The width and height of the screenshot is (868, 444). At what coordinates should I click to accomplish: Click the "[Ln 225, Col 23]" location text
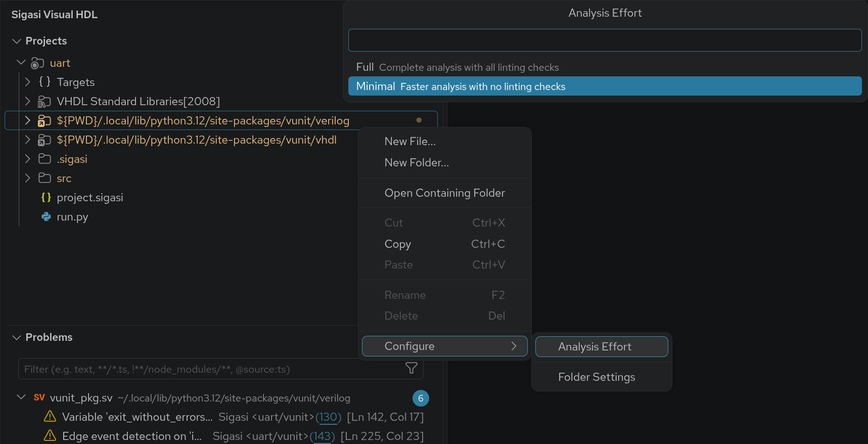(382, 436)
